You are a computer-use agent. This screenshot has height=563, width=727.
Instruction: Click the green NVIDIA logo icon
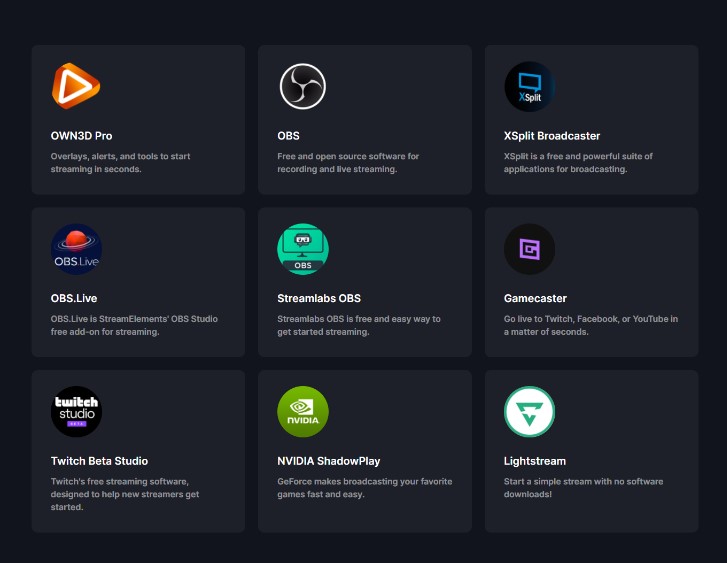(303, 412)
